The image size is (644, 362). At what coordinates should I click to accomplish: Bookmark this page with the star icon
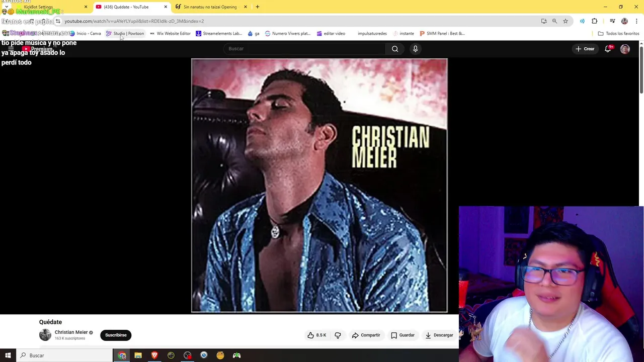coord(566,21)
